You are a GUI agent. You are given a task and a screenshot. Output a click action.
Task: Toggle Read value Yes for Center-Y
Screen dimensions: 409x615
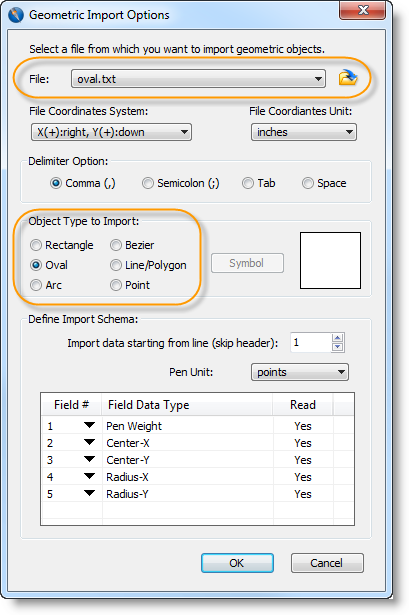[303, 460]
